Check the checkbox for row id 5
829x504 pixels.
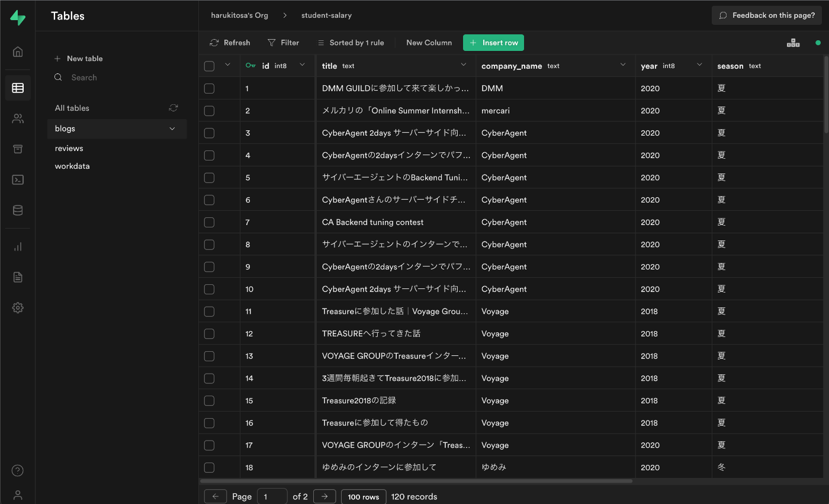pos(209,178)
